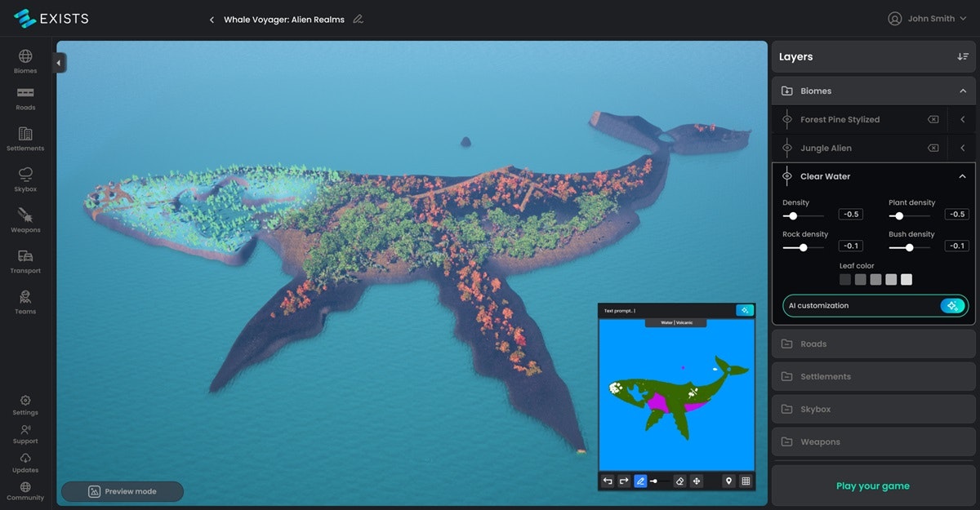The height and width of the screenshot is (510, 980).
Task: Select the pencil draw tool
Action: tap(640, 481)
